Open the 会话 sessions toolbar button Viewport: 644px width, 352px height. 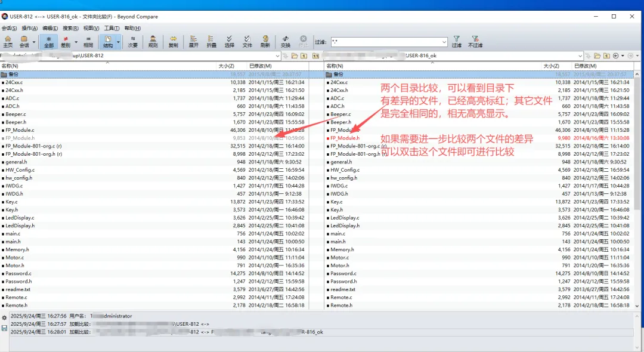[x=24, y=42]
